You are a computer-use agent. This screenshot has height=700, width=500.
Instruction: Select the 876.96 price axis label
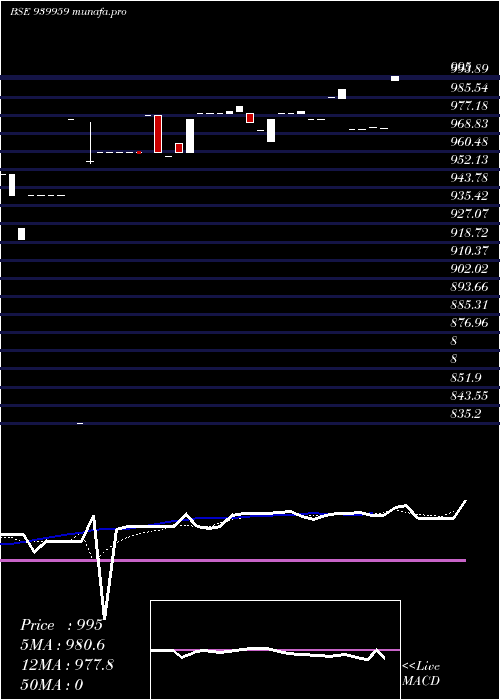click(x=469, y=322)
